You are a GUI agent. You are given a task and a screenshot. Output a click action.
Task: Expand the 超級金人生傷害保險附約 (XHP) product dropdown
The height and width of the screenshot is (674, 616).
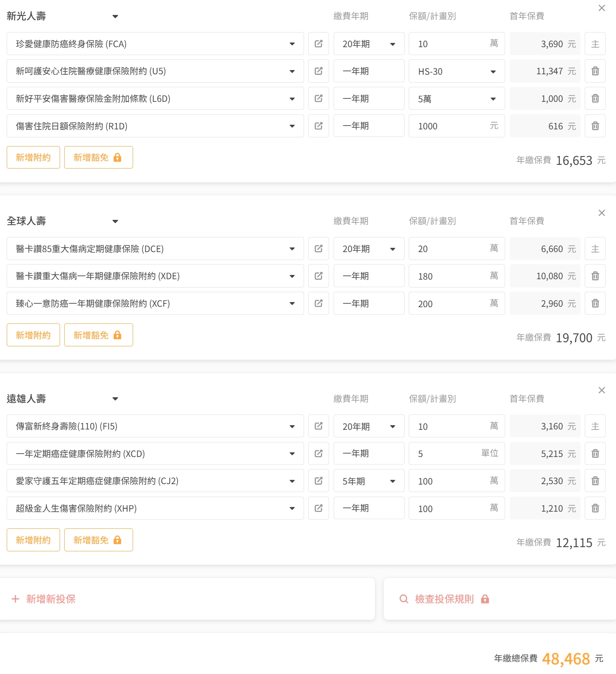click(155, 508)
